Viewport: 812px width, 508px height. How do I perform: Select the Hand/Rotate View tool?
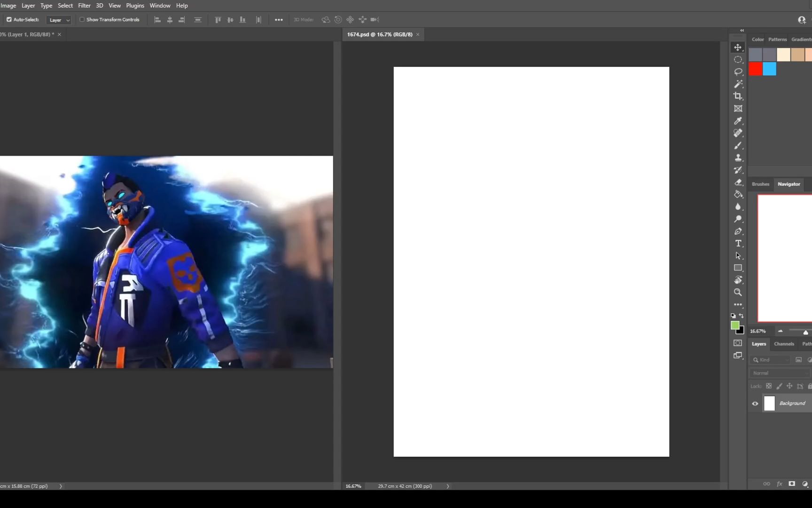pyautogui.click(x=738, y=280)
